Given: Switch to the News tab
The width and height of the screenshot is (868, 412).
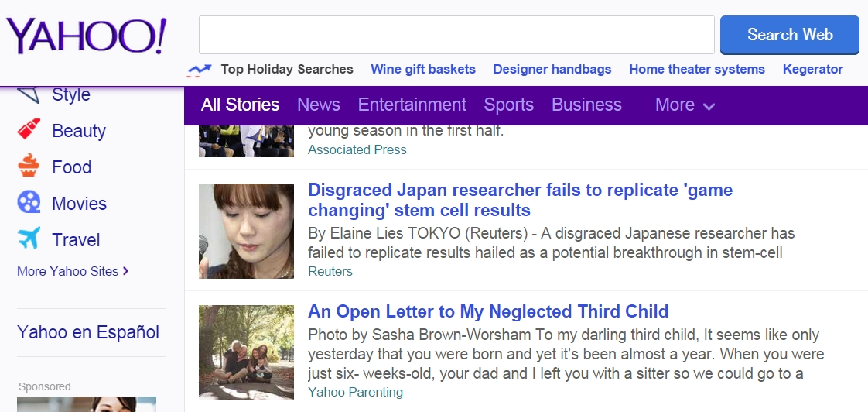Looking at the screenshot, I should coord(318,105).
